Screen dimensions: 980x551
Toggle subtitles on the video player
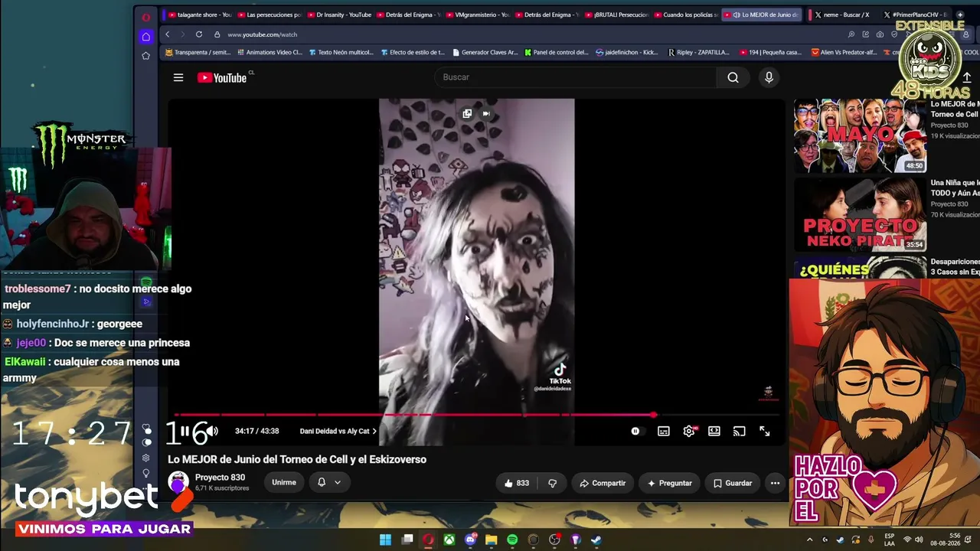point(664,432)
